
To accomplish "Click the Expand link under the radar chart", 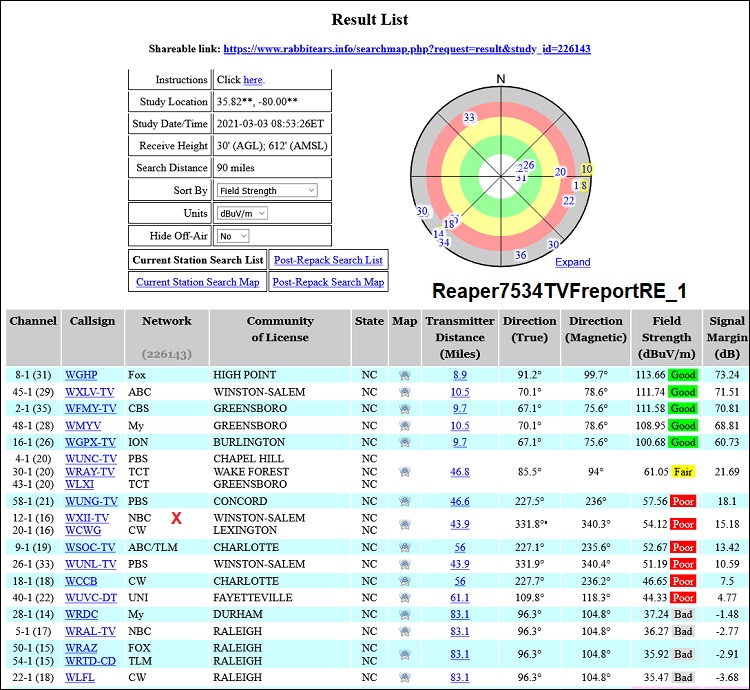I will [573, 262].
